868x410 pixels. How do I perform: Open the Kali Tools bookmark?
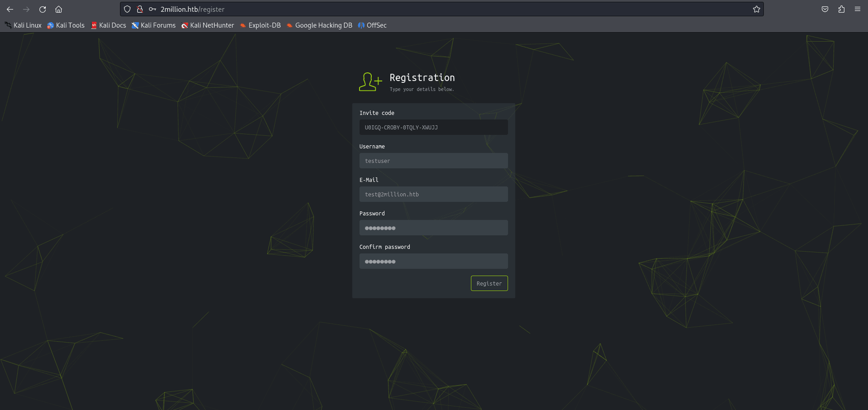66,25
